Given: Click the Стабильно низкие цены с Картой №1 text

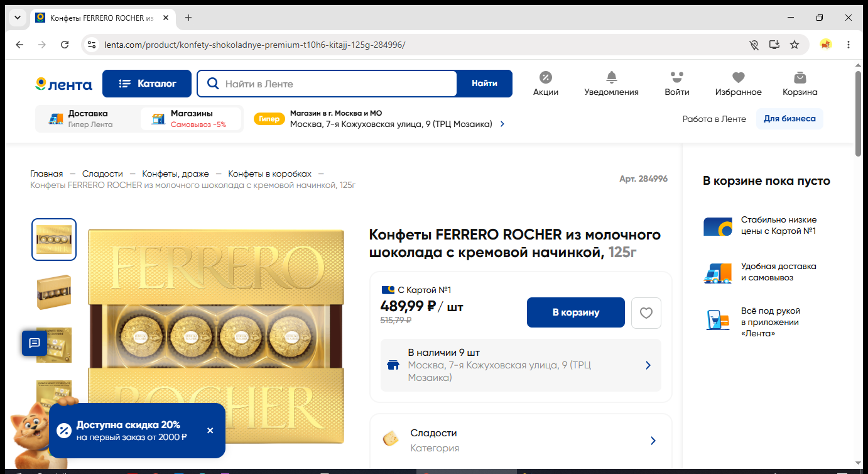Looking at the screenshot, I should click(x=779, y=225).
